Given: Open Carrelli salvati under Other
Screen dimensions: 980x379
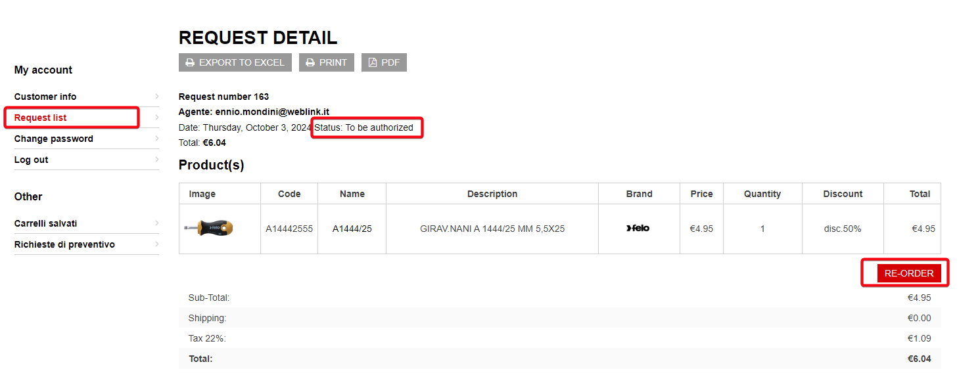Looking at the screenshot, I should pos(46,223).
